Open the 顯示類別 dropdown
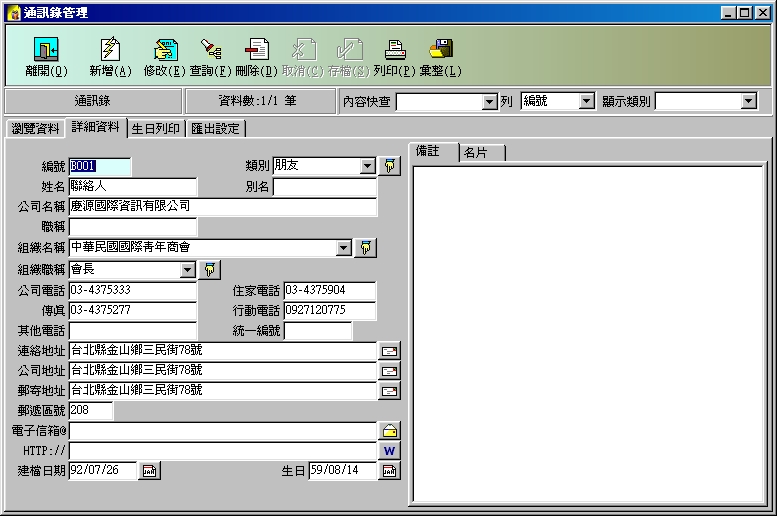This screenshot has width=777, height=516. [749, 101]
